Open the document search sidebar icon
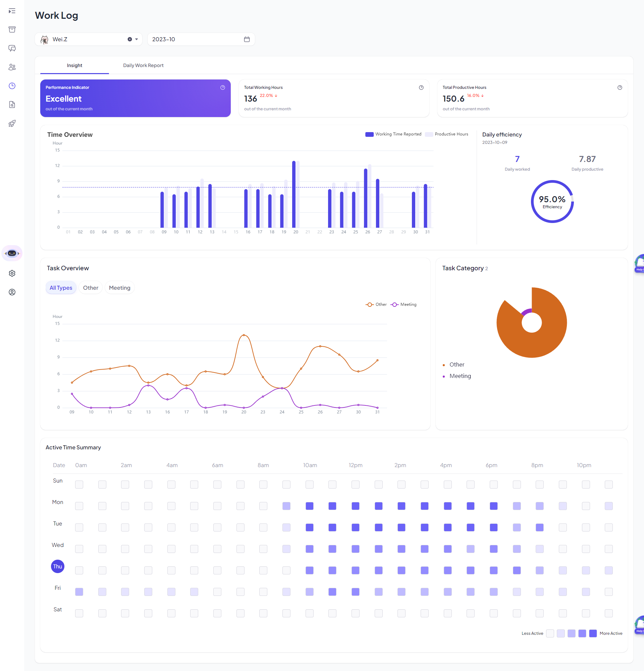The height and width of the screenshot is (671, 644). click(12, 105)
